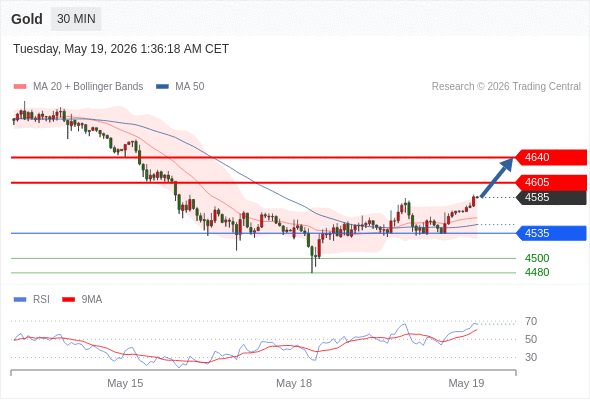Screen dimensions: 590x400
Task: Click the May 18 date axis label
Action: (x=294, y=383)
